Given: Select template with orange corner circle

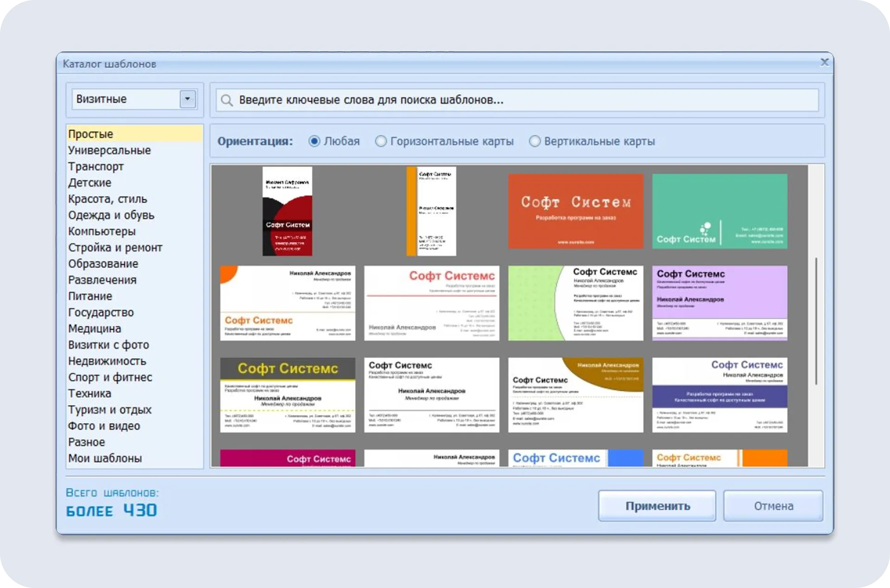Looking at the screenshot, I should pos(287,303).
